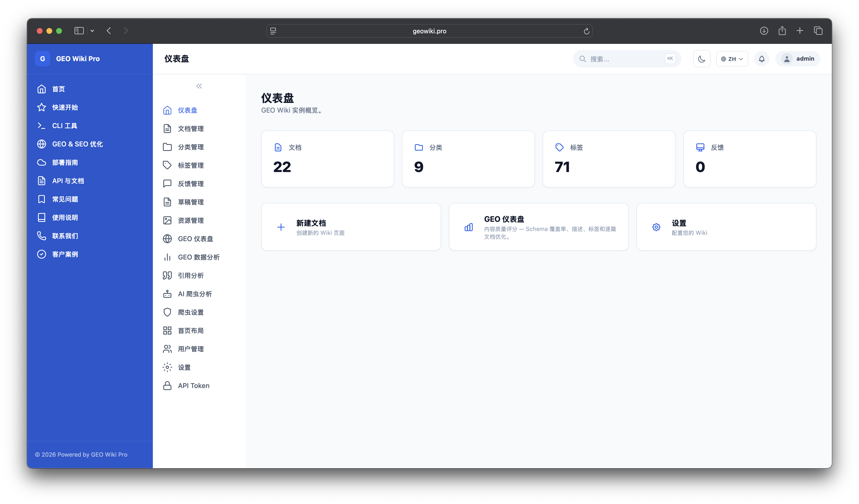Click the API Token lock icon
Image resolution: width=859 pixels, height=504 pixels.
(167, 386)
